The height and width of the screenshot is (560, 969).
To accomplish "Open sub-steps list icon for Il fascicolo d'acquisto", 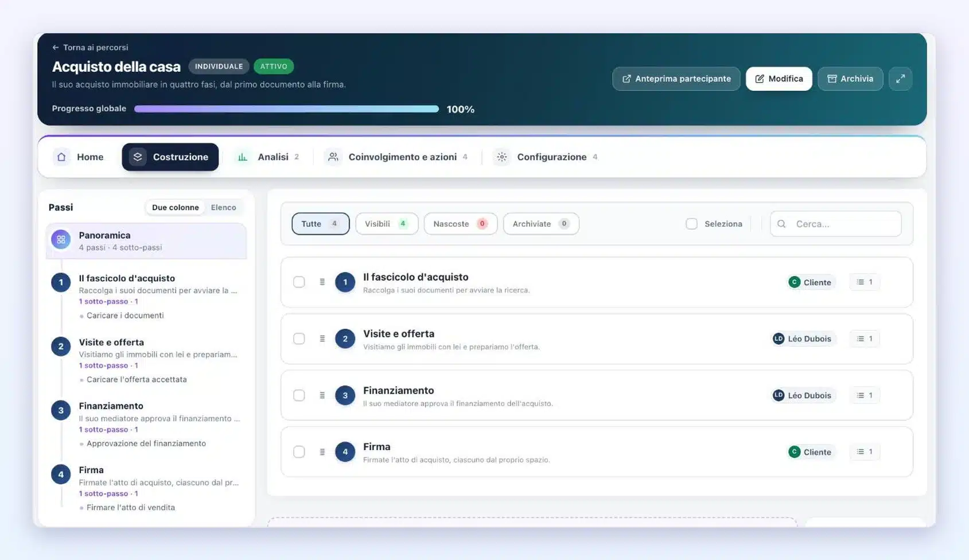I will tap(864, 282).
